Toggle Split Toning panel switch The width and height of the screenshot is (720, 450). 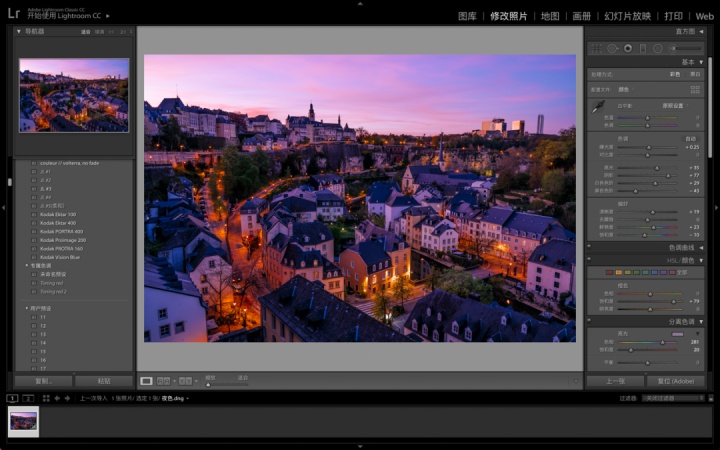(589, 321)
